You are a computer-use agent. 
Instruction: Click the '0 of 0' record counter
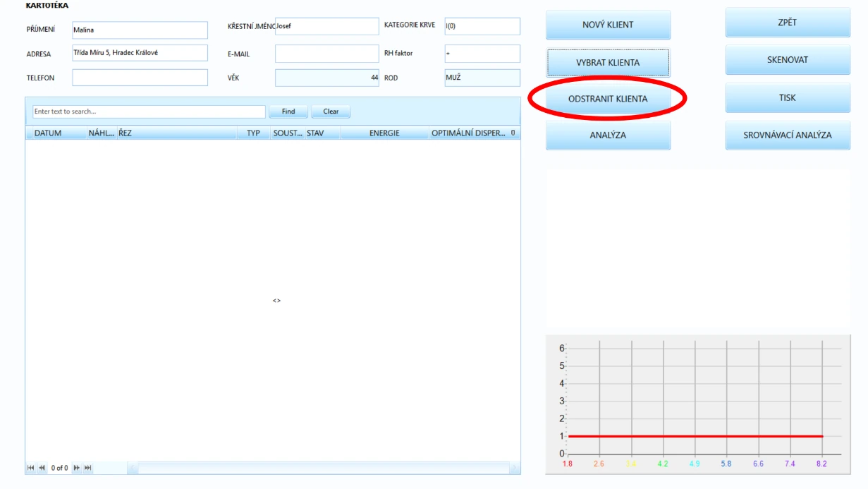click(59, 468)
